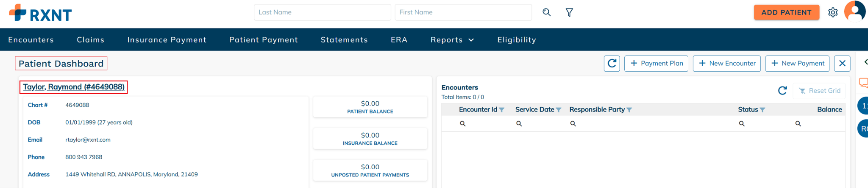
Task: Open the settings gear icon
Action: [x=833, y=12]
